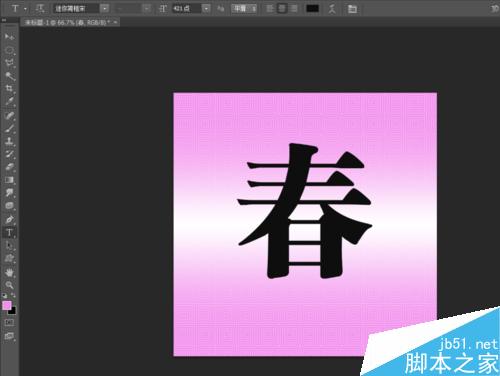The height and width of the screenshot is (376, 500).
Task: Open the font family dropdown arrow
Action: click(x=105, y=9)
